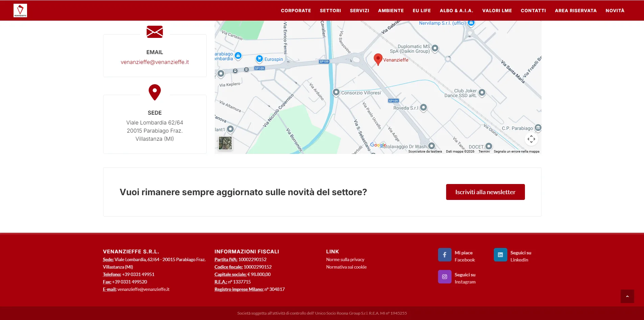Click the Venanzieffe logo in header

(20, 10)
